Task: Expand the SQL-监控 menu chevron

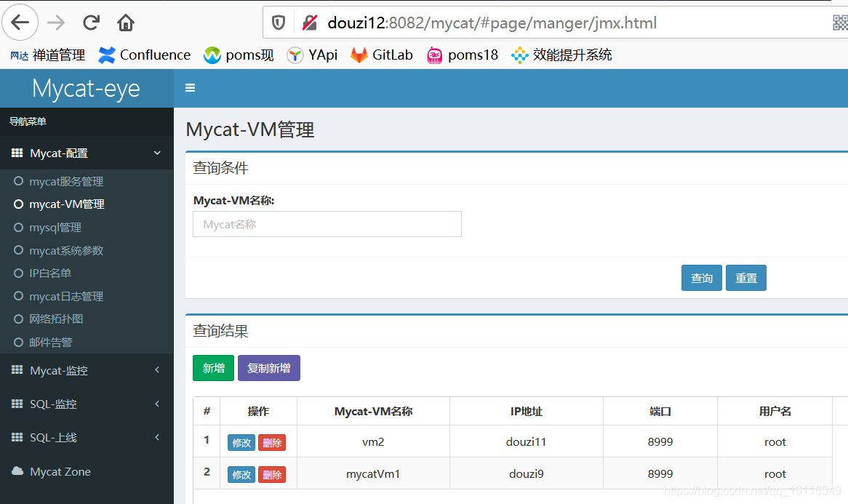Action: [157, 404]
